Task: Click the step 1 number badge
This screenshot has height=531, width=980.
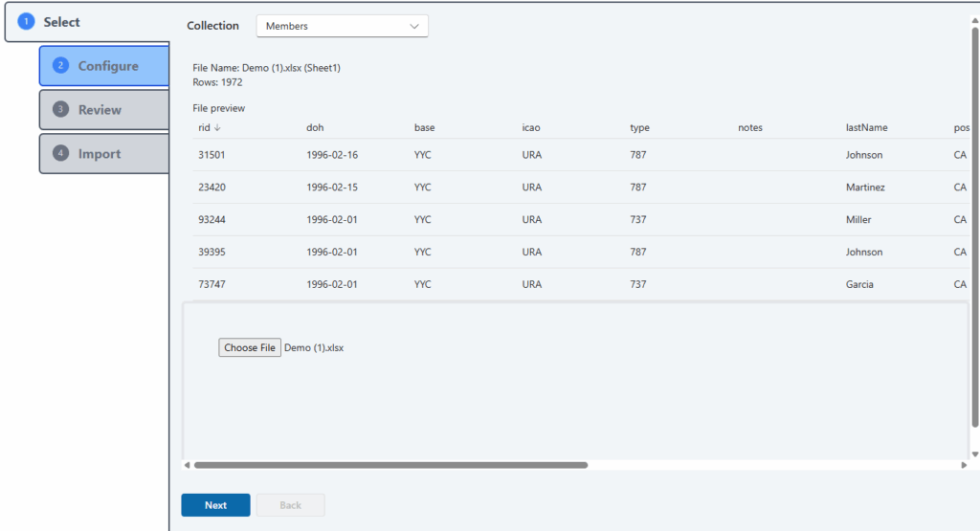Action: pos(26,22)
